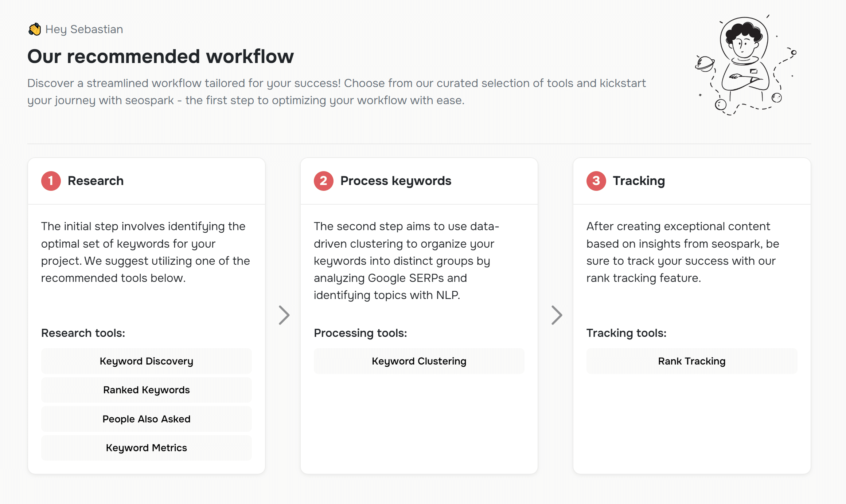Open the Keyword Metrics tool
Screen dimensions: 846x504
pos(147,448)
